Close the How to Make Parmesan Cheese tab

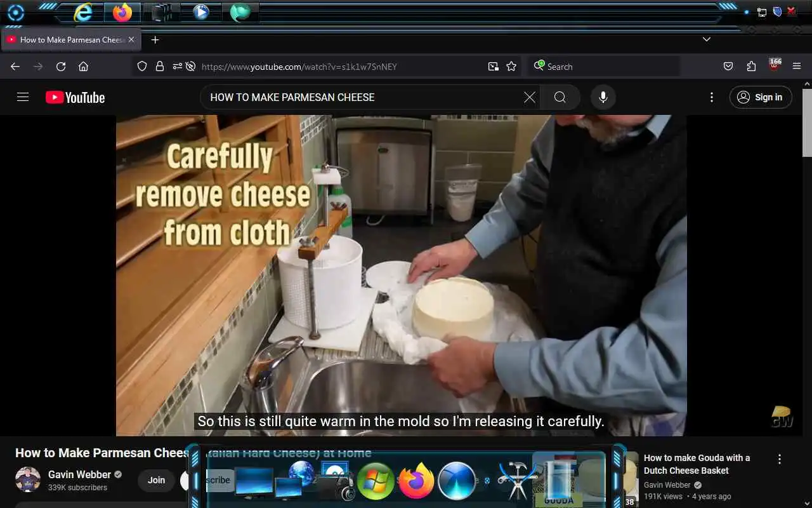click(131, 39)
